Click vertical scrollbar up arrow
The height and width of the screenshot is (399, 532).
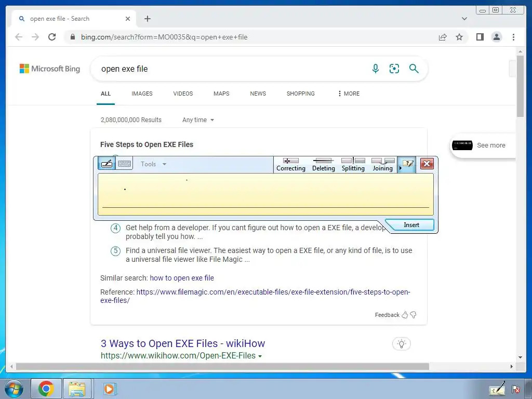[x=520, y=52]
